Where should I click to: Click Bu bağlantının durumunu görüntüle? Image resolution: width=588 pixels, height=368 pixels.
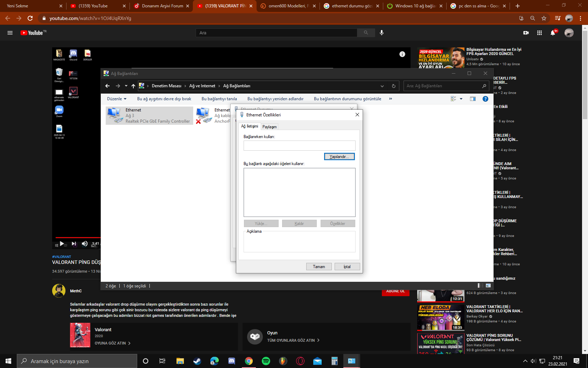click(348, 99)
